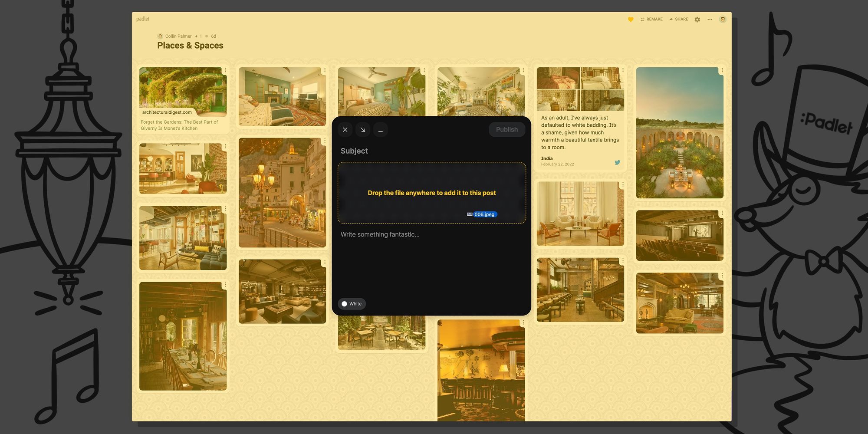Click the diagonal arrow button in the composer

[363, 130]
